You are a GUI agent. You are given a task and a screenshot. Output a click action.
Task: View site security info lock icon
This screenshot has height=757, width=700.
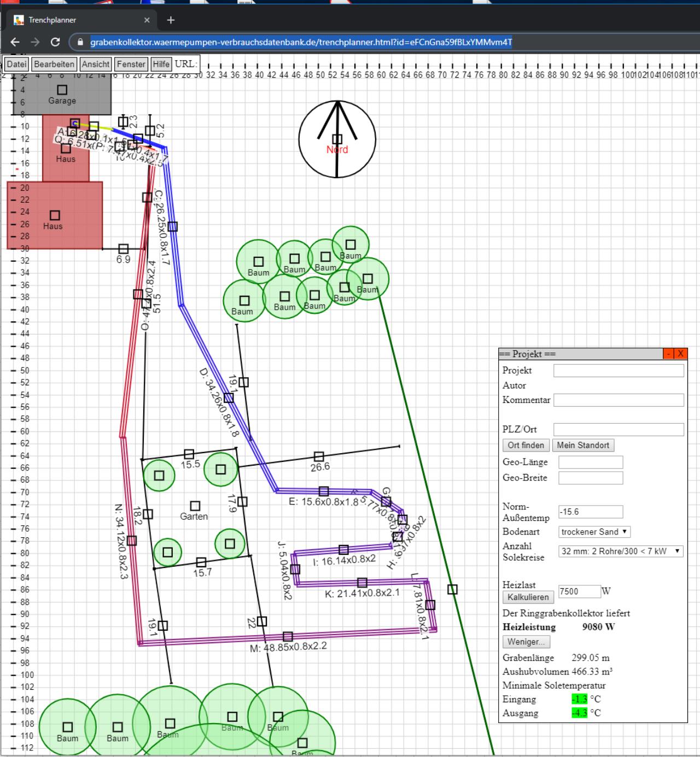(x=80, y=42)
